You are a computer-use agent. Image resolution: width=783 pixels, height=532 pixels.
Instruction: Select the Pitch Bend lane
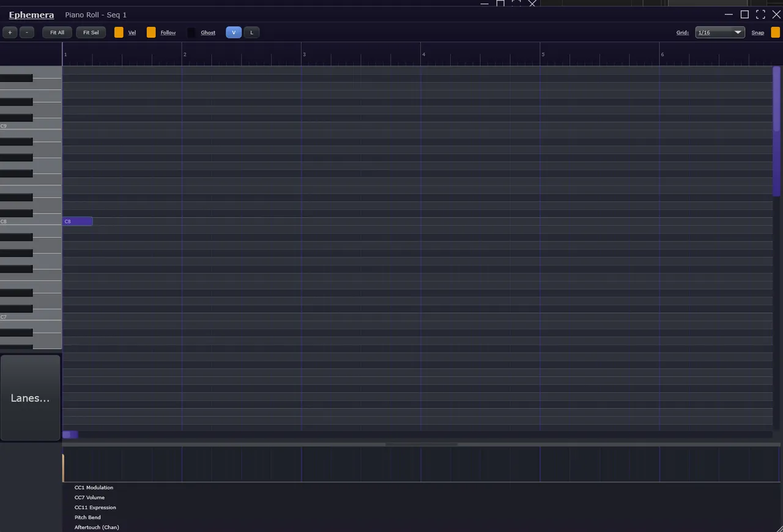87,517
